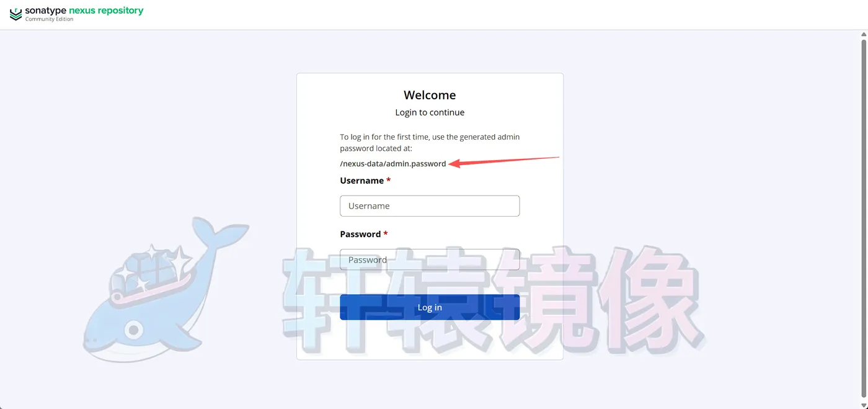Click the Sonatype hexagon logo icon
Screen dimensions: 868x409
pyautogui.click(x=15, y=14)
